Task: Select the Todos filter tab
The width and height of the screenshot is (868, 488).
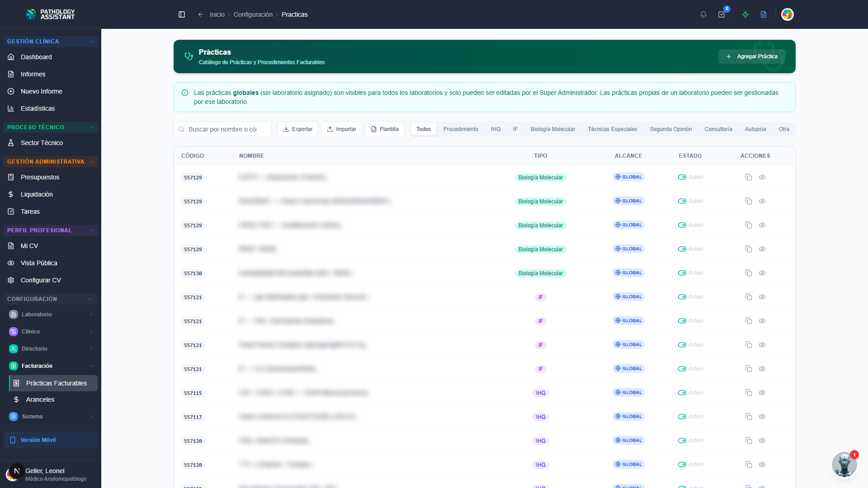Action: [424, 129]
